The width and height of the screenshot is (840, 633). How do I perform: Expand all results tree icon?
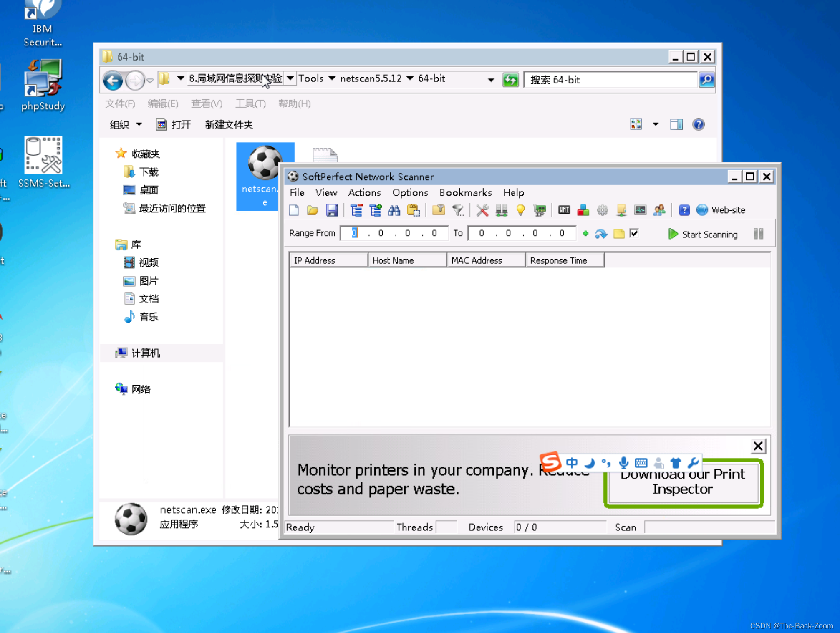click(375, 210)
